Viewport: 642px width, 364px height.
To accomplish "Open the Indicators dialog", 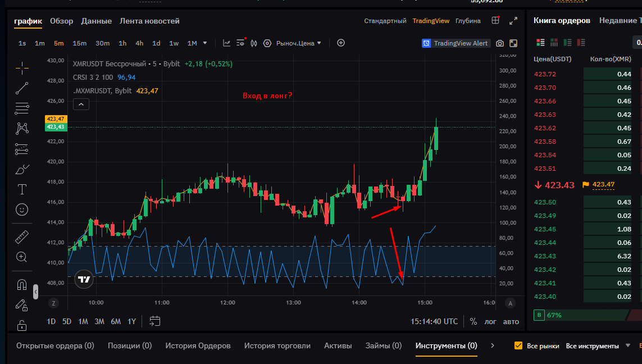I will pyautogui.click(x=226, y=43).
